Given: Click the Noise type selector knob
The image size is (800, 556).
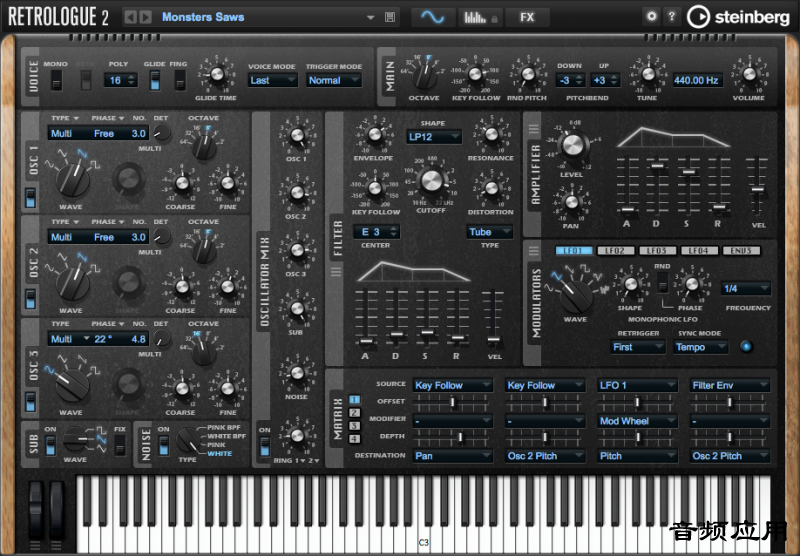Looking at the screenshot, I should tap(188, 440).
